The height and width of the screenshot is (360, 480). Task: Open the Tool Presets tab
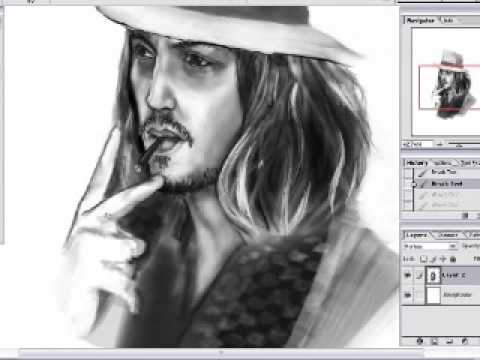[470, 163]
